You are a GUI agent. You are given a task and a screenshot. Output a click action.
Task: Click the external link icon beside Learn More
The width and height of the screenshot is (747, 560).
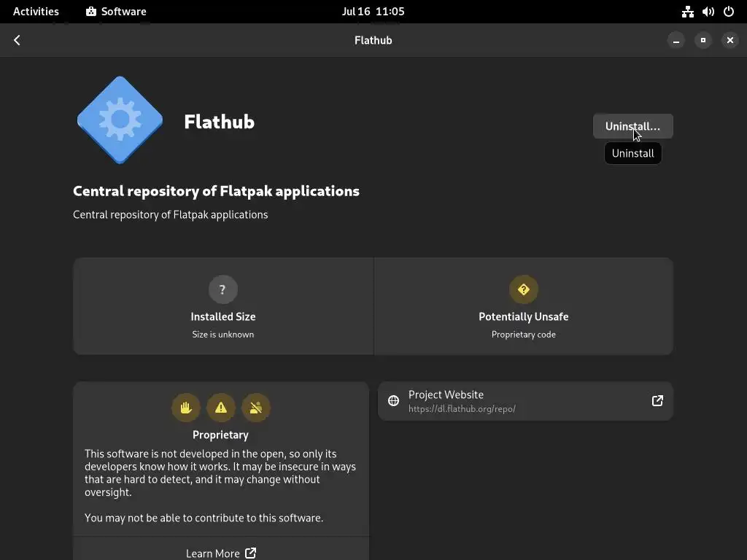point(251,553)
